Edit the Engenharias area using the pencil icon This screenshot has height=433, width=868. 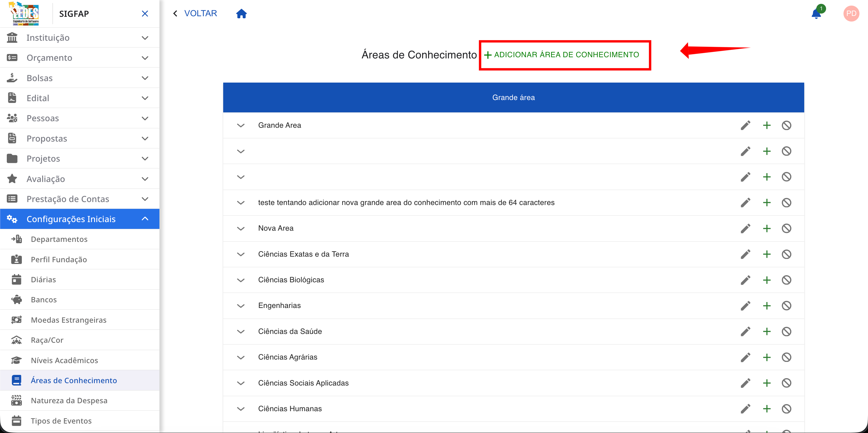(746, 305)
